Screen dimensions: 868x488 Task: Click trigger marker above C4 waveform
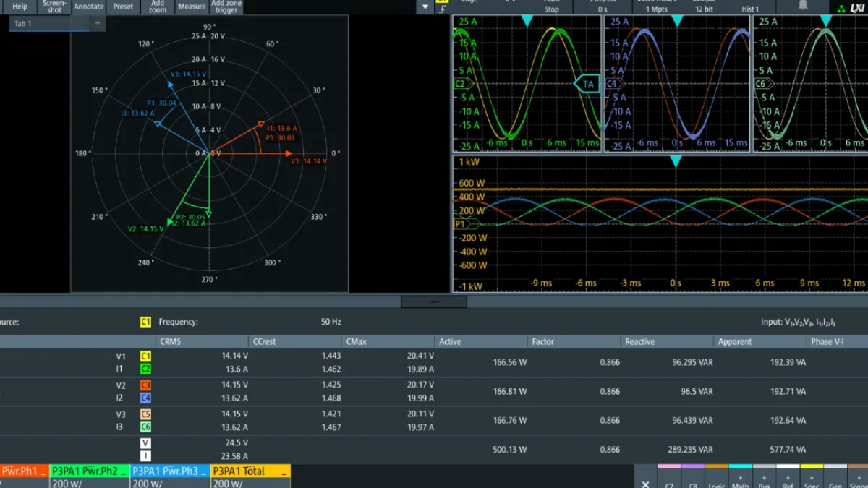coord(677,22)
